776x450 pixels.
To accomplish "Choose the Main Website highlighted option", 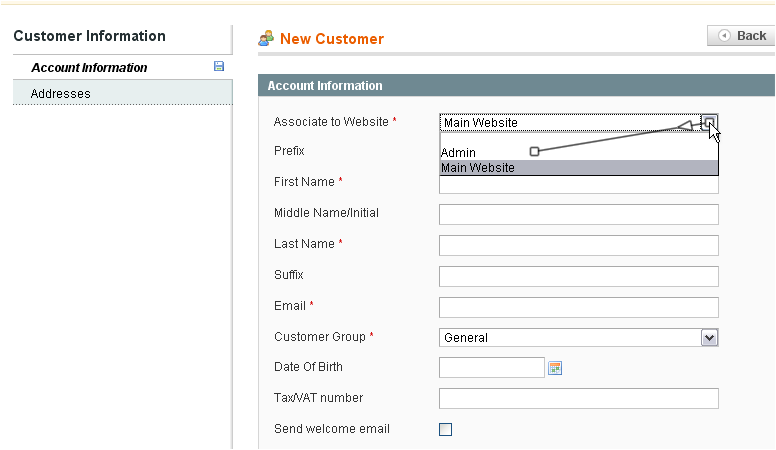I will (579, 167).
